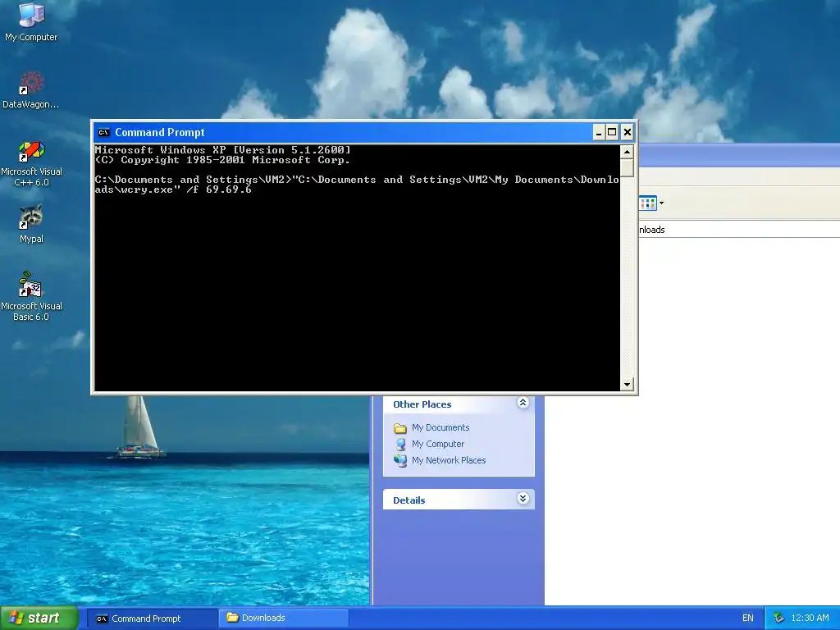Click the Views icon in Downloads window toolbar
This screenshot has height=630, width=840.
pos(648,203)
